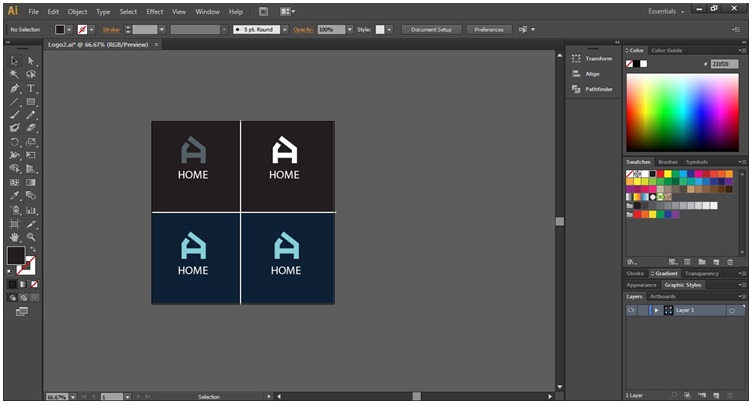Toggle visibility of Layer 1
This screenshot has height=404, width=750.
(631, 310)
